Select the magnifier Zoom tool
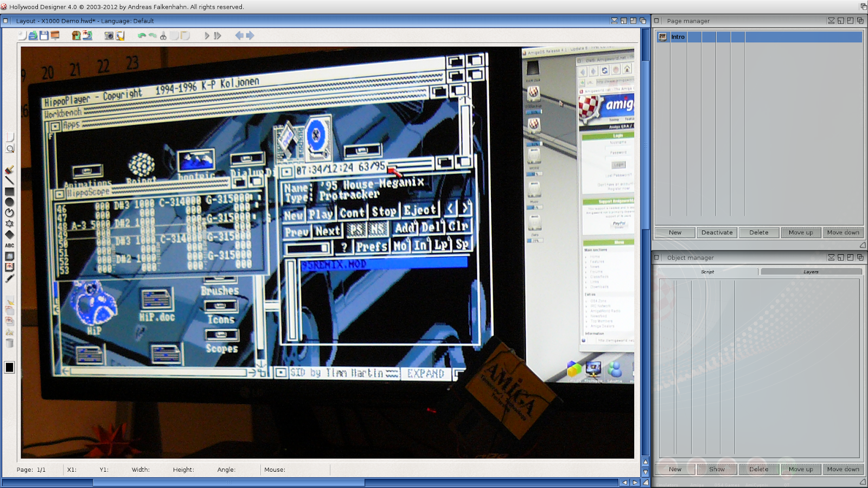Viewport: 868px width, 488px height. coord(9,149)
